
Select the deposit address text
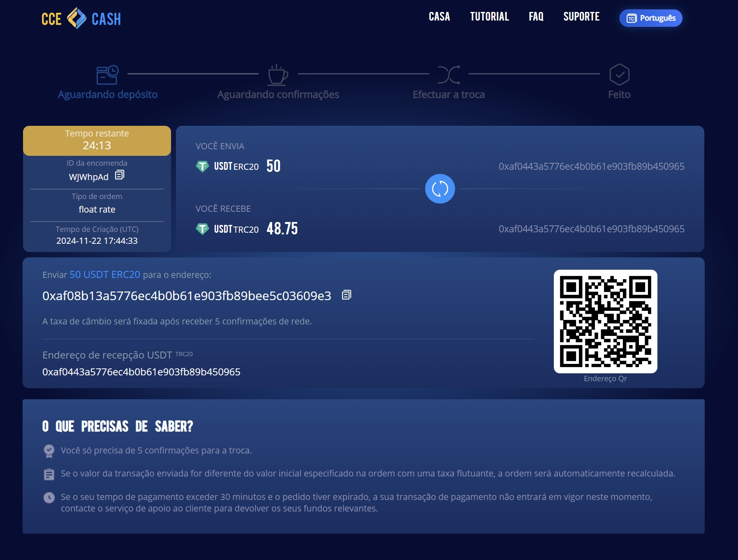[187, 296]
